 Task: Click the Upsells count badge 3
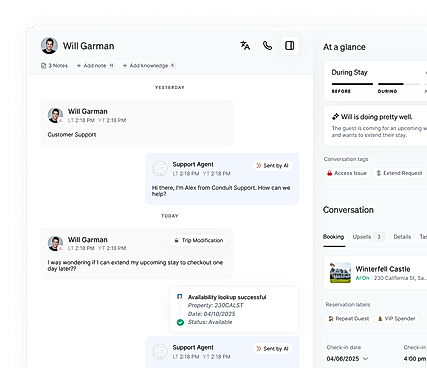[x=379, y=237]
